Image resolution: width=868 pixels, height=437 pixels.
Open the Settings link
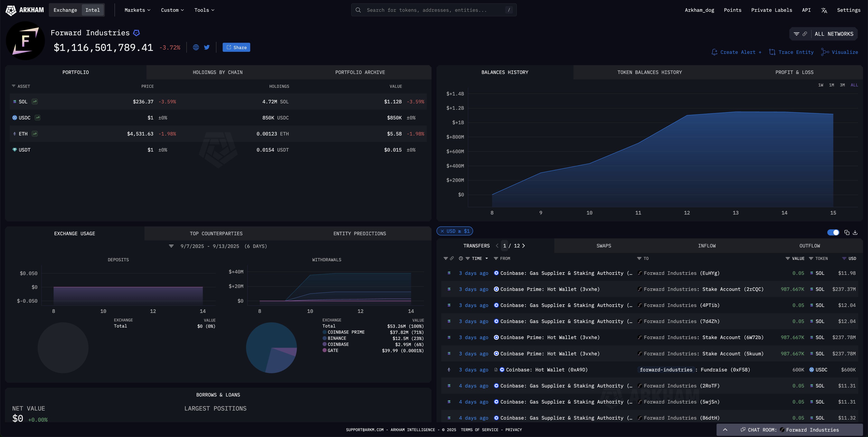pyautogui.click(x=849, y=10)
